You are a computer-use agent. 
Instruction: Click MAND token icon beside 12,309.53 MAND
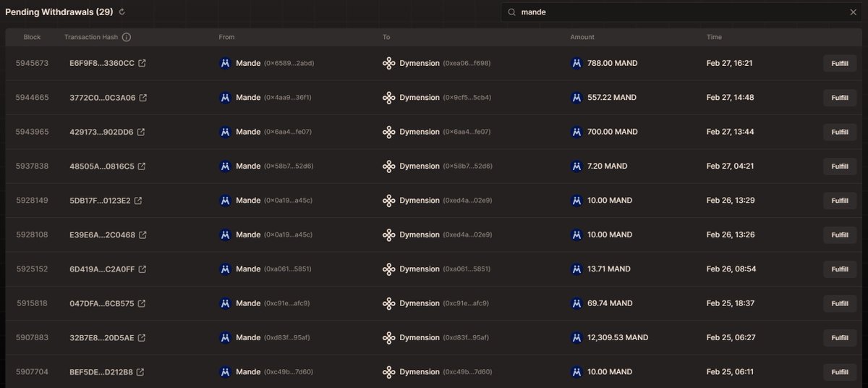576,338
